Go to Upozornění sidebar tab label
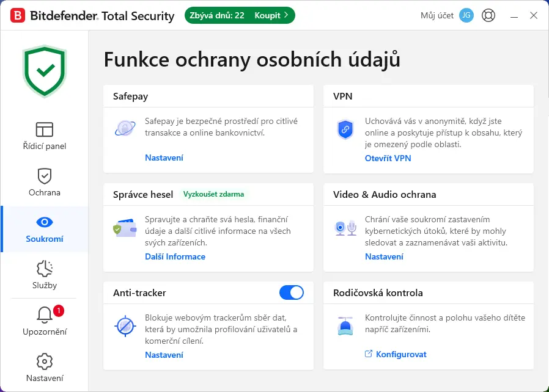Image resolution: width=549 pixels, height=392 pixels. (x=45, y=332)
